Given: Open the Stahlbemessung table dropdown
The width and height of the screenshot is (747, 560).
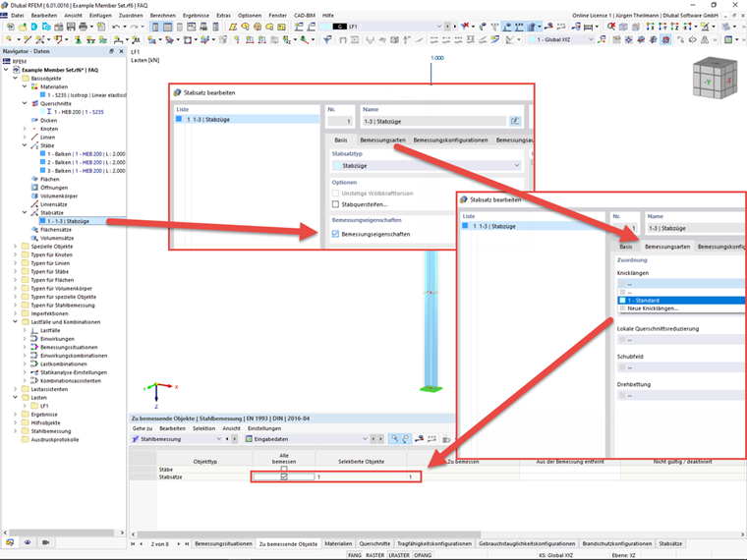Looking at the screenshot, I should tap(177, 439).
